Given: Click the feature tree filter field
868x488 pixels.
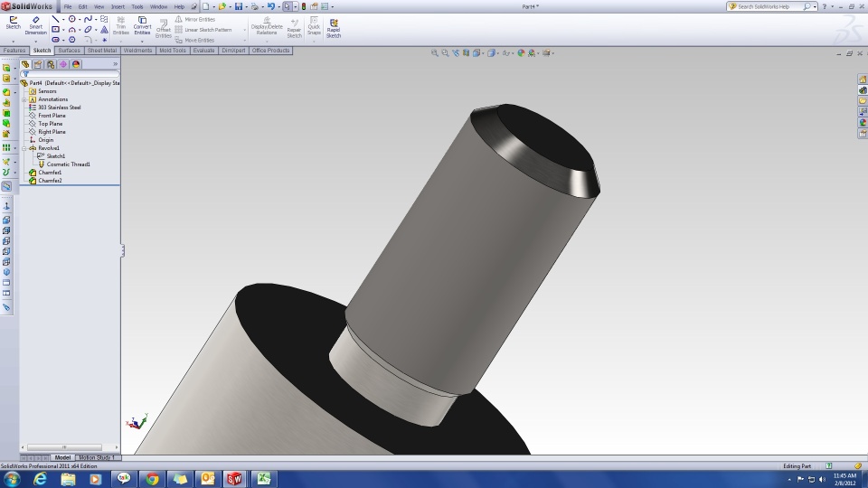Looking at the screenshot, I should coord(70,74).
